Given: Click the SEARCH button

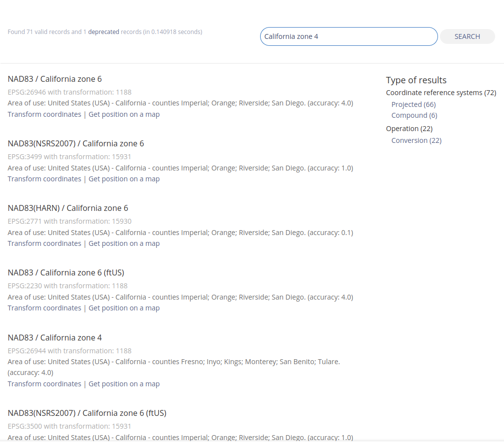Looking at the screenshot, I should click(x=467, y=36).
